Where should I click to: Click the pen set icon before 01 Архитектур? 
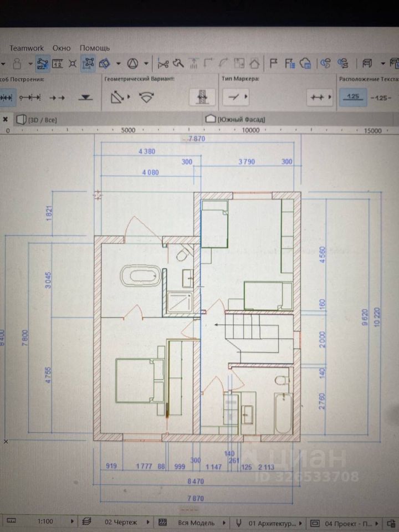pyautogui.click(x=238, y=523)
